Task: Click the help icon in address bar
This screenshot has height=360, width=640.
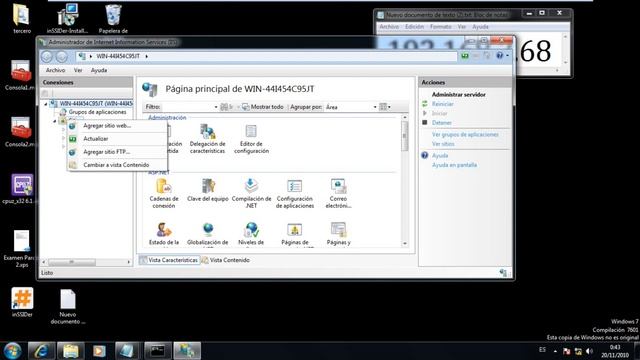Action: (500, 56)
